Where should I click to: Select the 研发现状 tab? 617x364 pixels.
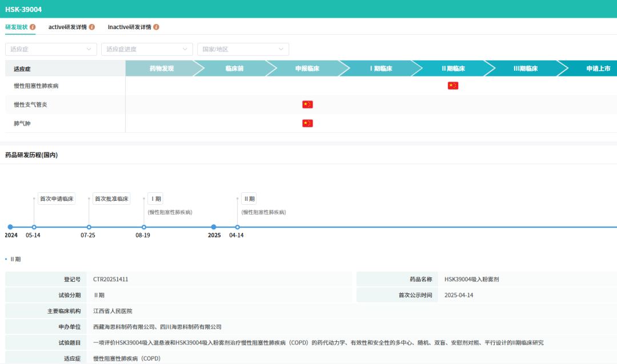(x=17, y=27)
